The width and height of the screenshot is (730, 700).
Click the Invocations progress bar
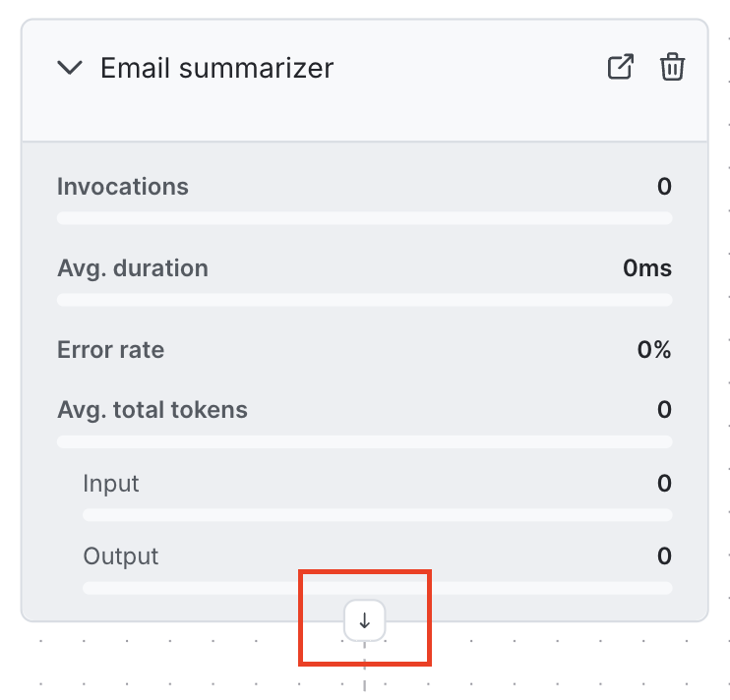click(x=364, y=217)
